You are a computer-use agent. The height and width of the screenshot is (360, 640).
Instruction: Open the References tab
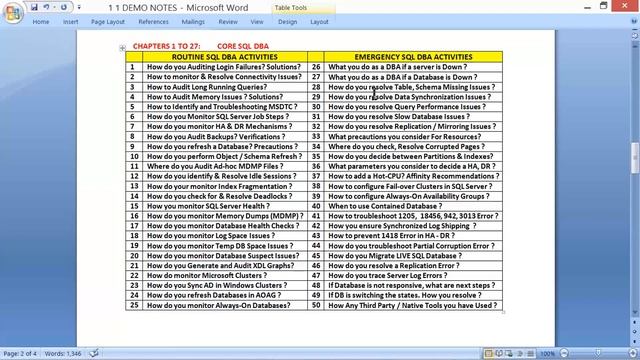click(153, 22)
